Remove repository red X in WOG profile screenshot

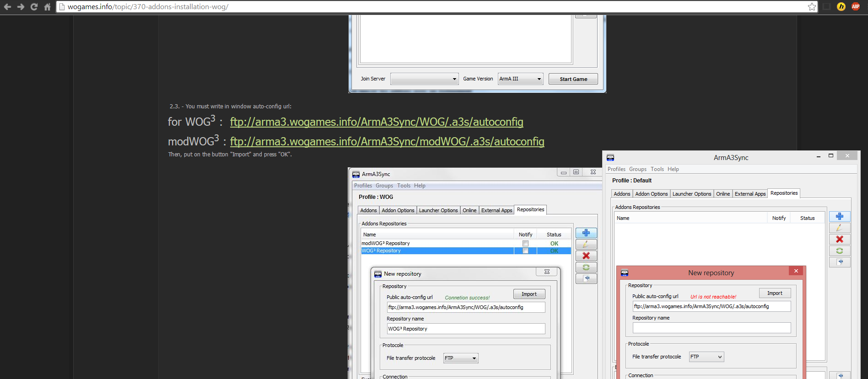tap(586, 256)
